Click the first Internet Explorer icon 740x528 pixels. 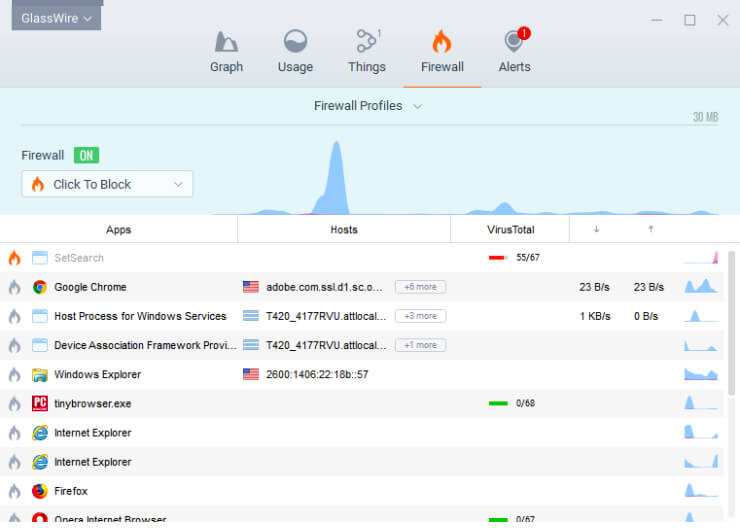40,433
